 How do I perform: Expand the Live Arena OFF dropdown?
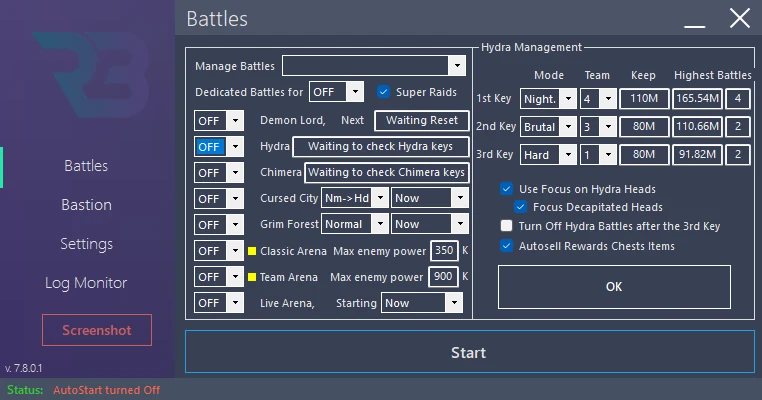pyautogui.click(x=235, y=303)
